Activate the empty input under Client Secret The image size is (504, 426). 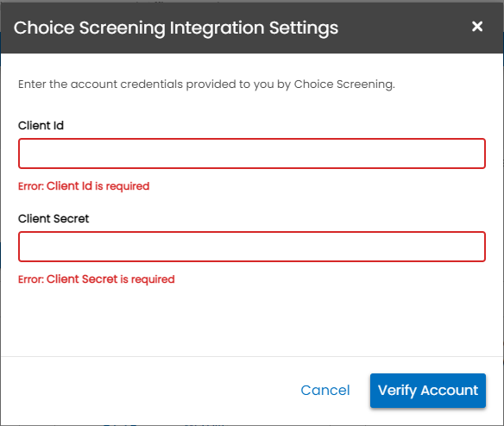(252, 247)
